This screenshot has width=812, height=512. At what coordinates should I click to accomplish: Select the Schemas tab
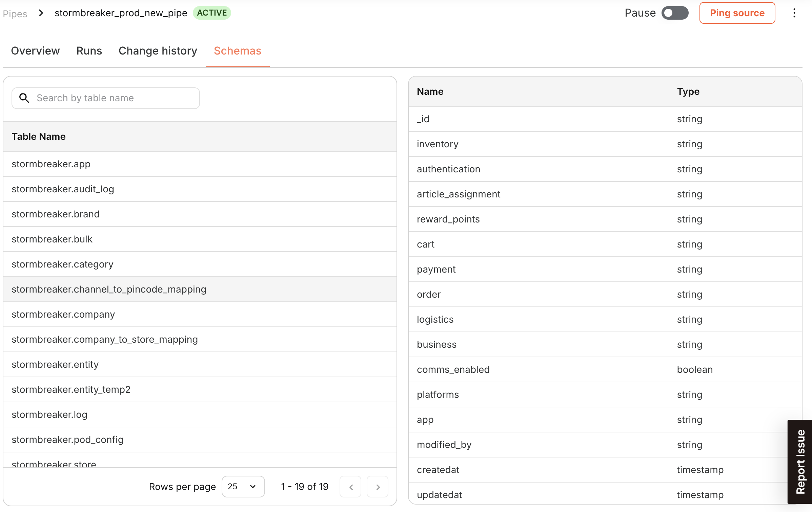coord(238,51)
